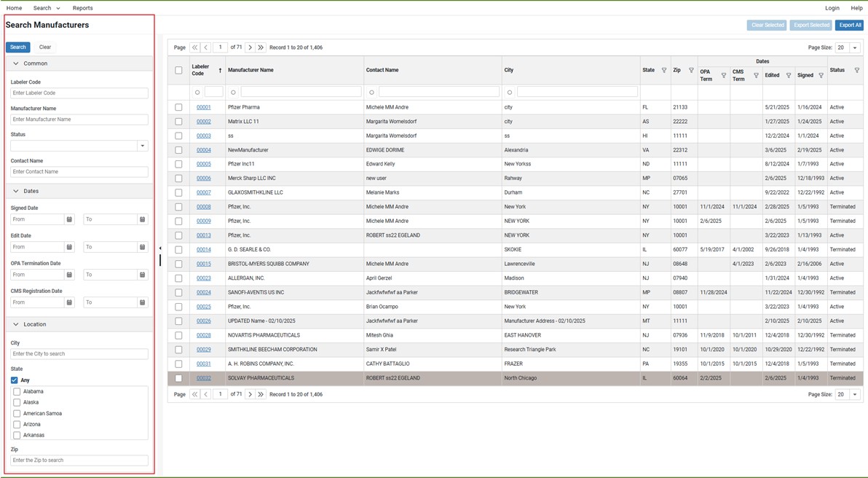Open the Edit Date To calendar picker

[143, 247]
